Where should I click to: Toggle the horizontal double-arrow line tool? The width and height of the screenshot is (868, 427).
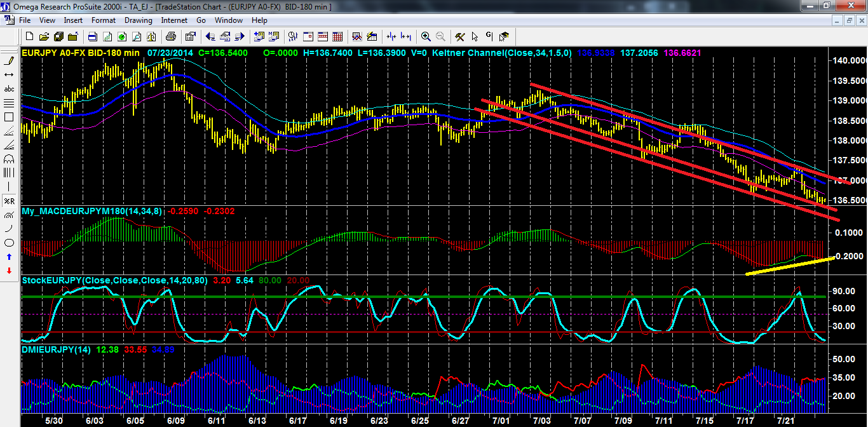point(10,75)
